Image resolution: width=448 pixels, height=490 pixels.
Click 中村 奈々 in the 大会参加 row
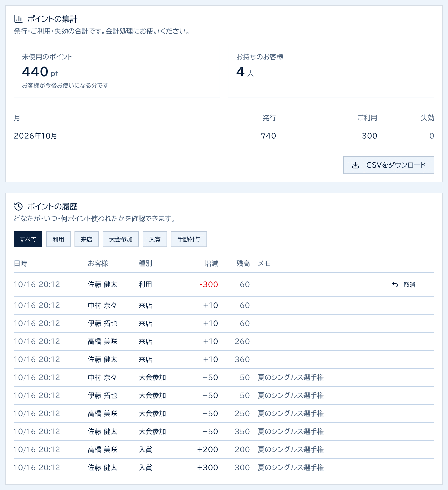pos(103,377)
